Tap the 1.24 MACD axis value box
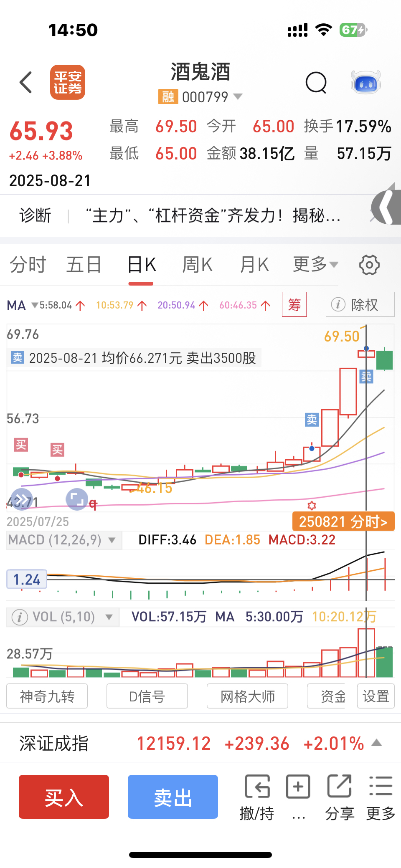This screenshot has height=868, width=401. coord(27,580)
